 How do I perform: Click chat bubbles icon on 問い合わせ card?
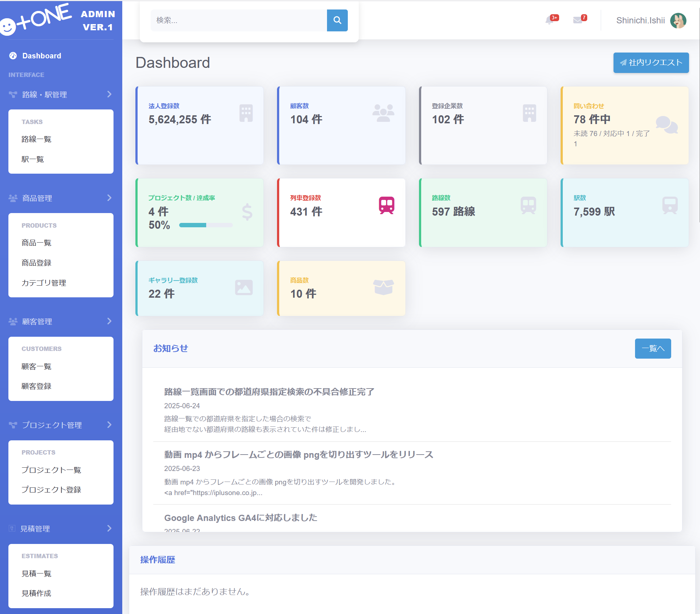[667, 125]
